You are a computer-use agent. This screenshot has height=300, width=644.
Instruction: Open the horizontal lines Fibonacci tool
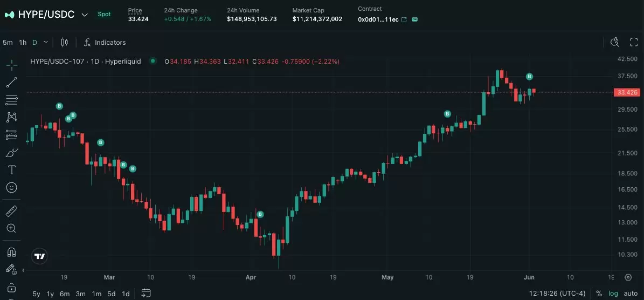click(x=11, y=99)
